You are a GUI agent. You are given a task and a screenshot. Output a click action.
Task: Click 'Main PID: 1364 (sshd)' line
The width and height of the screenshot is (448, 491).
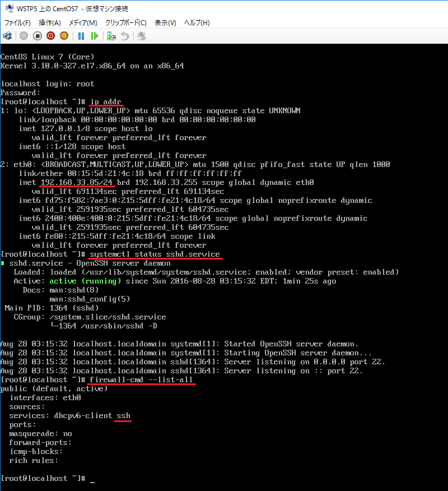(x=52, y=308)
